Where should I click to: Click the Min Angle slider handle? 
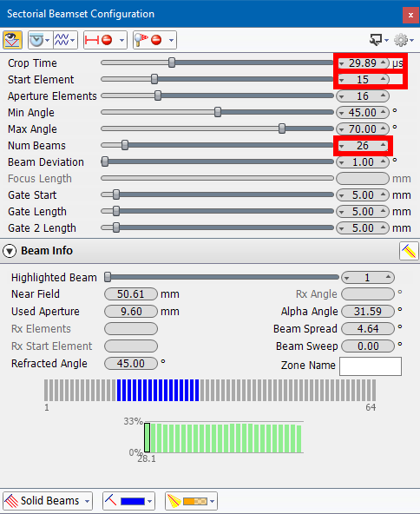pos(218,112)
